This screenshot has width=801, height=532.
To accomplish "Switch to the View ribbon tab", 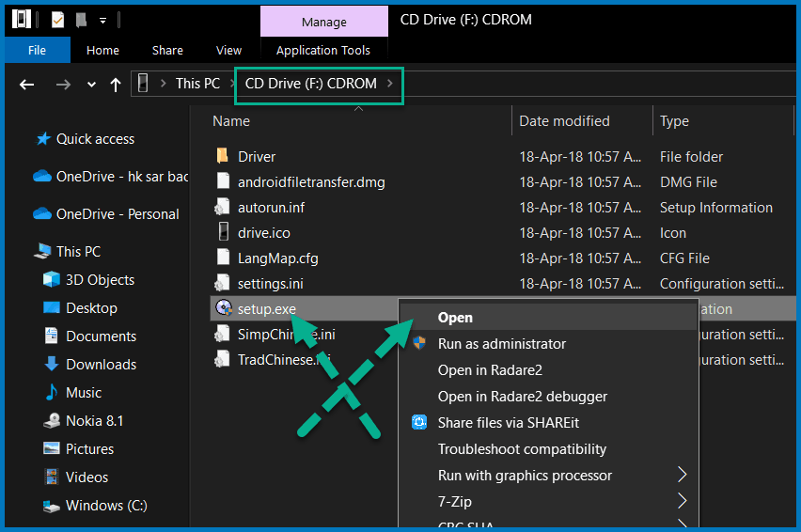I will pyautogui.click(x=228, y=50).
